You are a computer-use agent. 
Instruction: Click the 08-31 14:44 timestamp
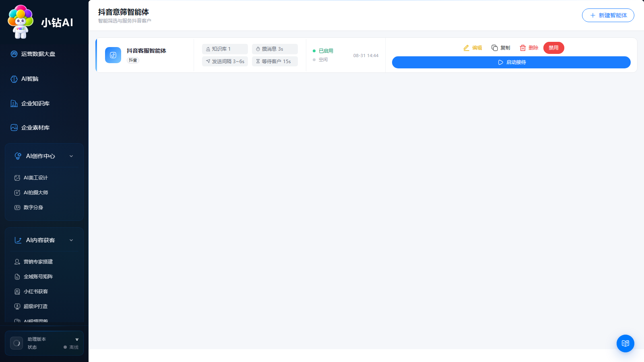pyautogui.click(x=366, y=56)
